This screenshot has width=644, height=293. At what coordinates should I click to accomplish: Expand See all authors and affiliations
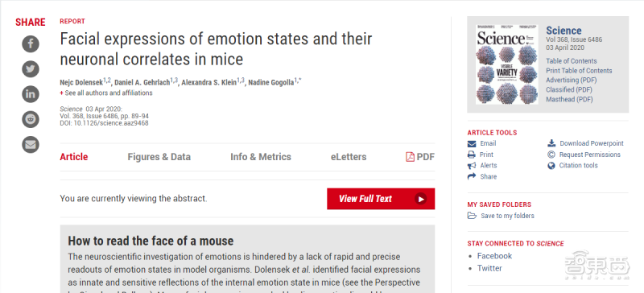(106, 93)
